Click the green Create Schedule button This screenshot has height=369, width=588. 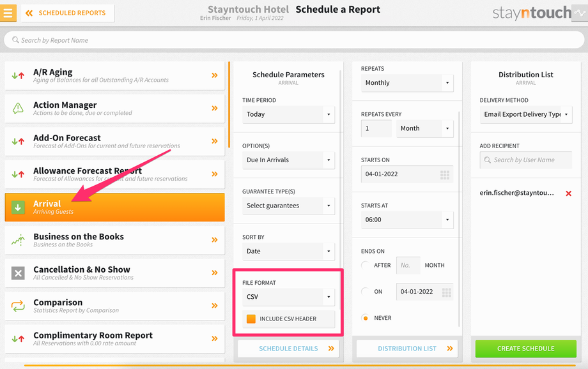point(526,349)
